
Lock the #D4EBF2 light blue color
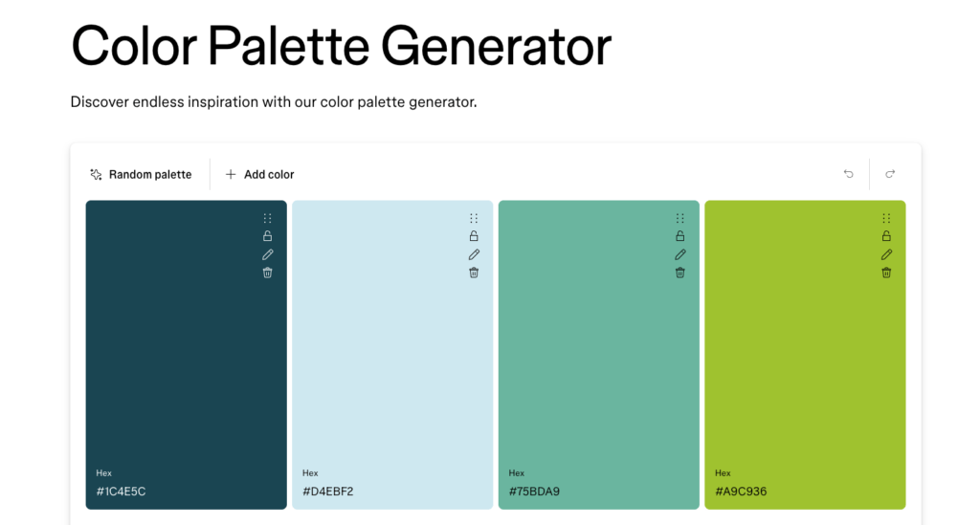pos(474,236)
